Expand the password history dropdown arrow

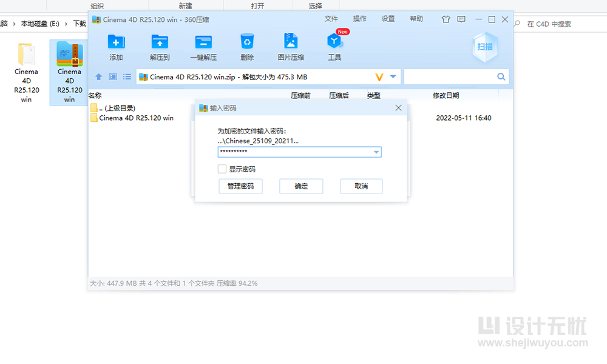pyautogui.click(x=376, y=152)
